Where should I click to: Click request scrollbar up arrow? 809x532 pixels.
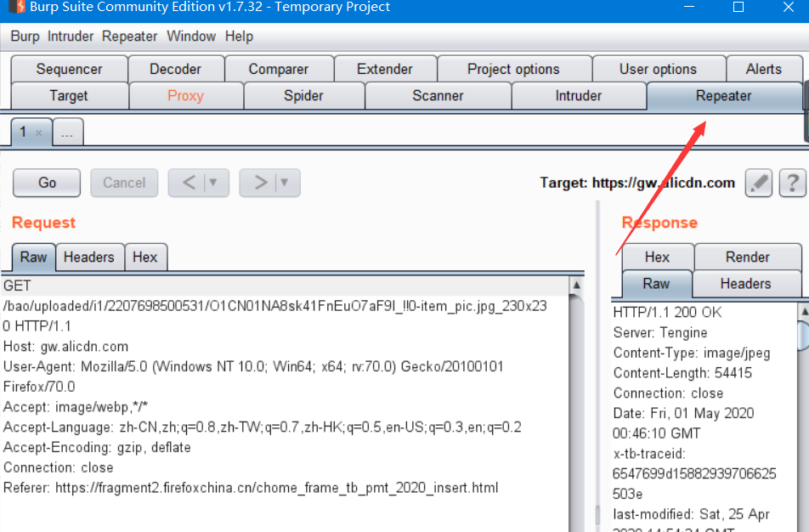coord(577,285)
